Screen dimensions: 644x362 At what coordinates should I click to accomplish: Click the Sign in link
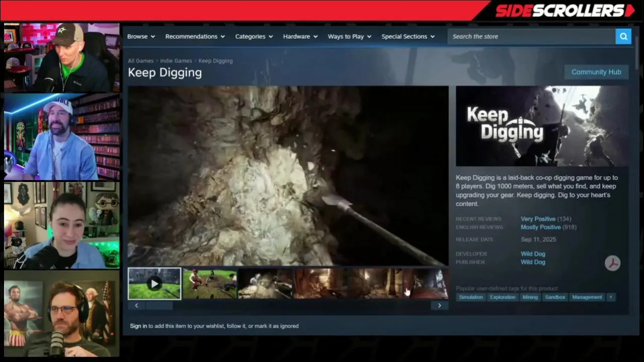point(138,326)
